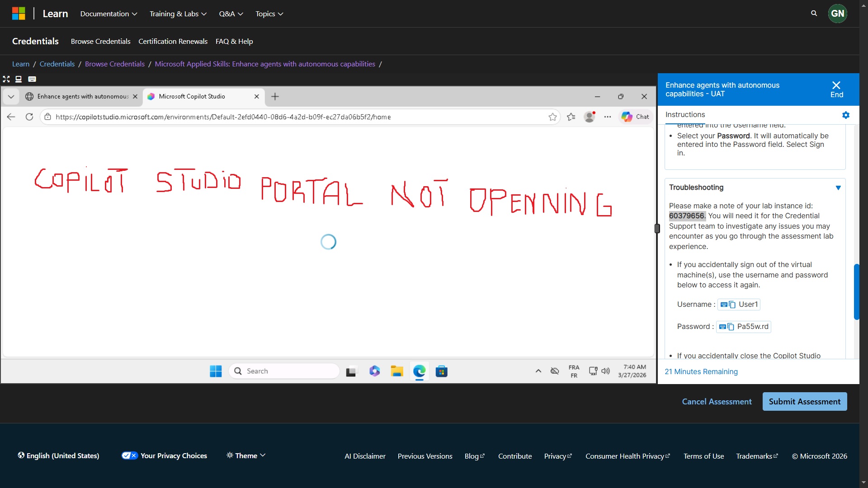Click Browse Credentials breadcrumb link

click(x=115, y=64)
